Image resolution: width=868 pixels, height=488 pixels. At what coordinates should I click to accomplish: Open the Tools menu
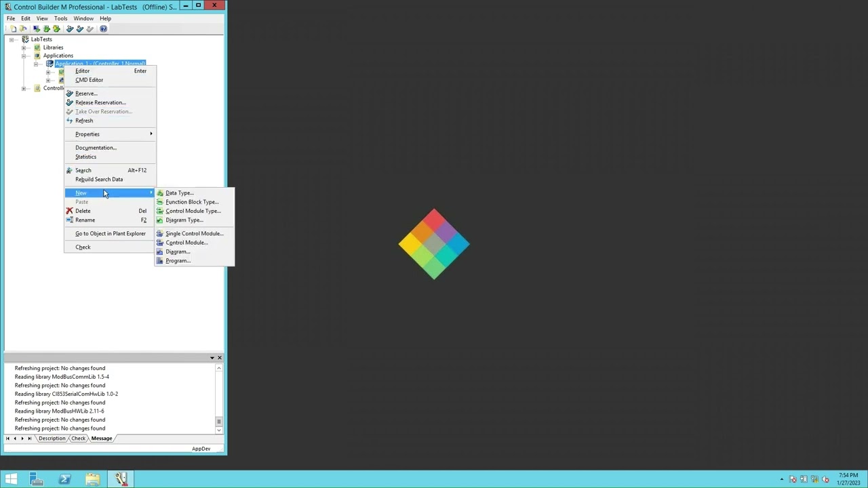click(60, 18)
